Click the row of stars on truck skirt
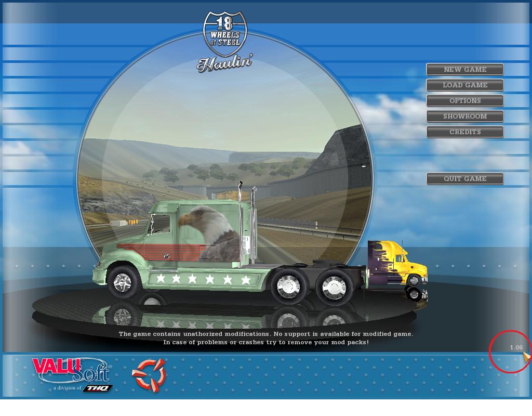This screenshot has width=532, height=416. point(203,279)
